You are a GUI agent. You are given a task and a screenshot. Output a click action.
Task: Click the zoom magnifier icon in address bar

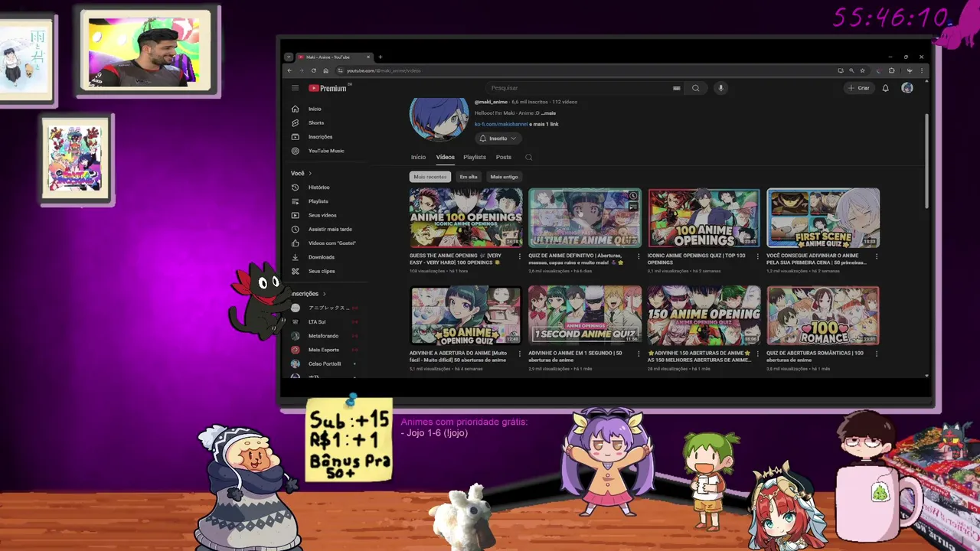[x=851, y=70]
